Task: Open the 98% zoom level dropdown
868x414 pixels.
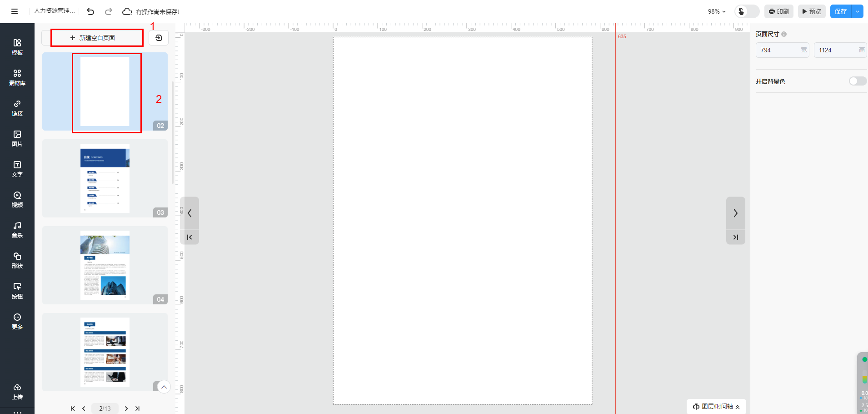Action: coord(717,11)
